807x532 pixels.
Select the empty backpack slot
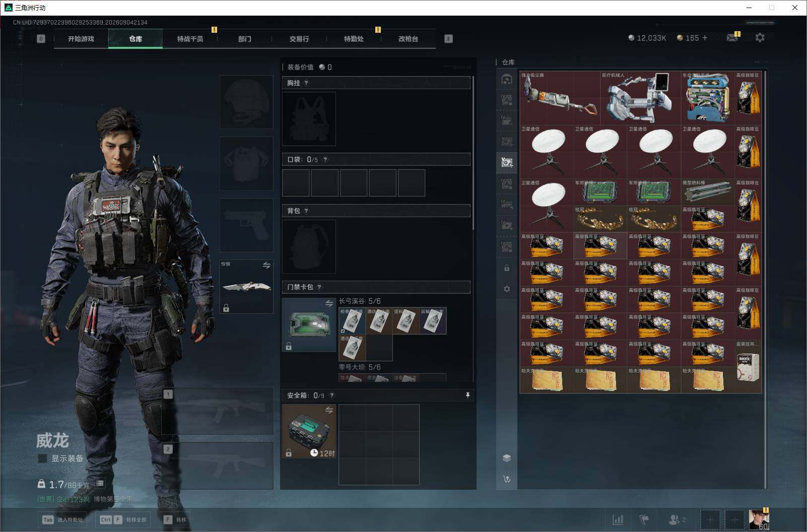click(x=309, y=246)
